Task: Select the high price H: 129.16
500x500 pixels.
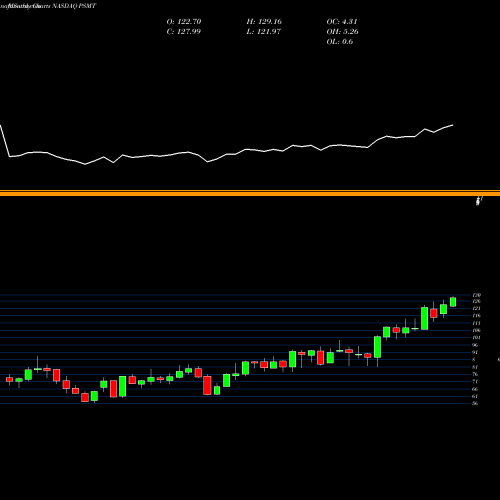Action: coord(264,21)
